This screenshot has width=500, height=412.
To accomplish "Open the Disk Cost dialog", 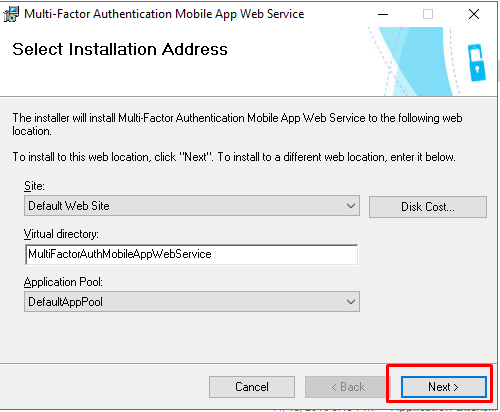I will [x=428, y=207].
